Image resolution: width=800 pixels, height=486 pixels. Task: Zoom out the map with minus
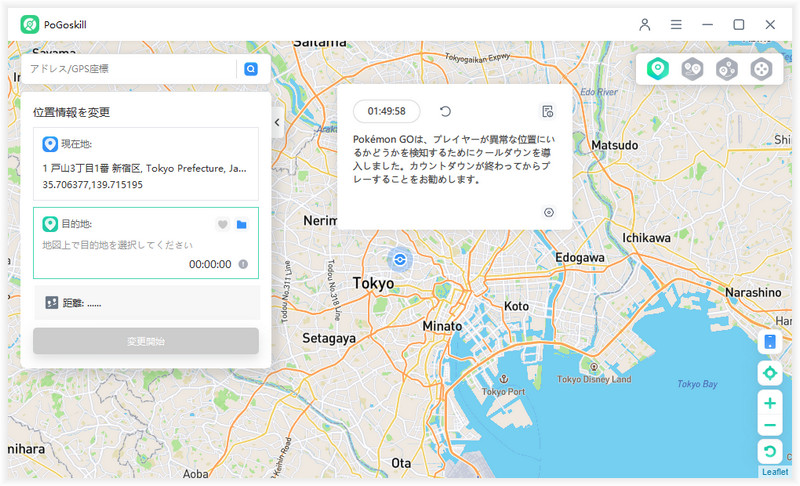770,425
